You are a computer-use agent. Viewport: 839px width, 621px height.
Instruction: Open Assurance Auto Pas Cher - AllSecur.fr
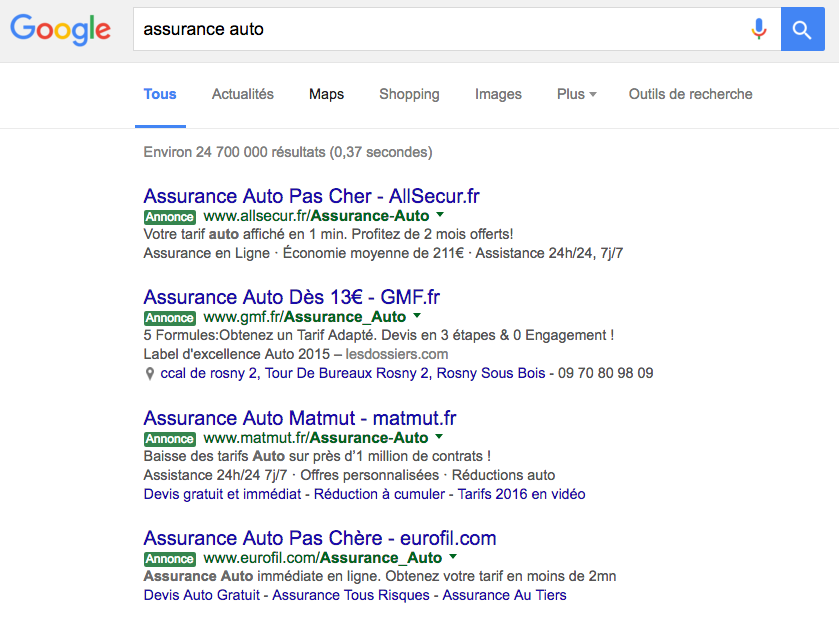point(311,196)
